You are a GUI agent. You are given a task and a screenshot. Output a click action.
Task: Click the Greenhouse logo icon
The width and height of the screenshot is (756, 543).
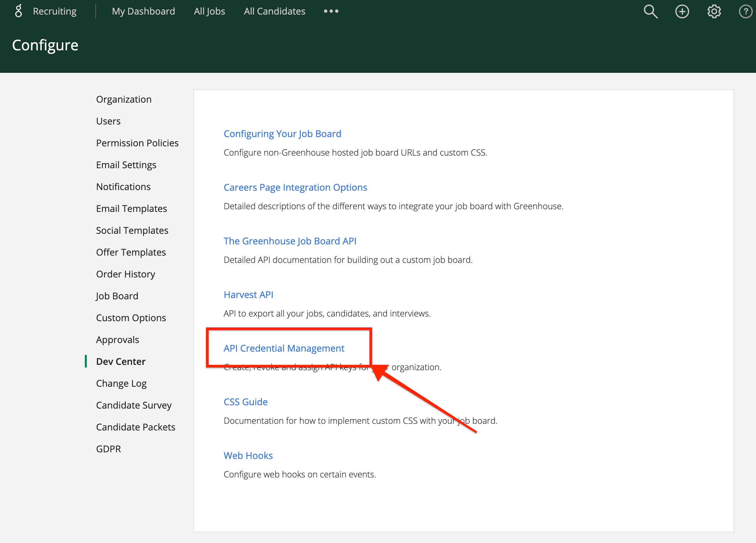click(x=19, y=11)
